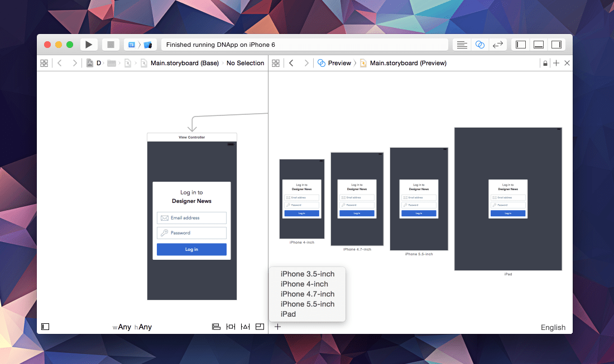Choose iPhone 4-inch from the device menu

pos(308,284)
